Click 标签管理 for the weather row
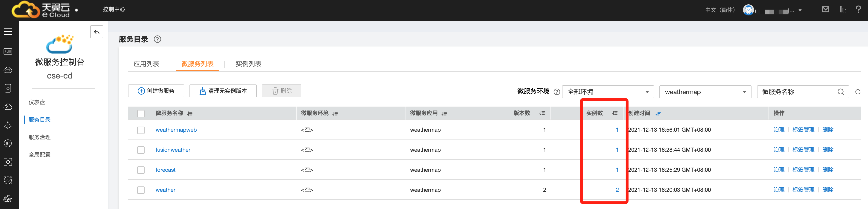The image size is (868, 209). [x=803, y=190]
